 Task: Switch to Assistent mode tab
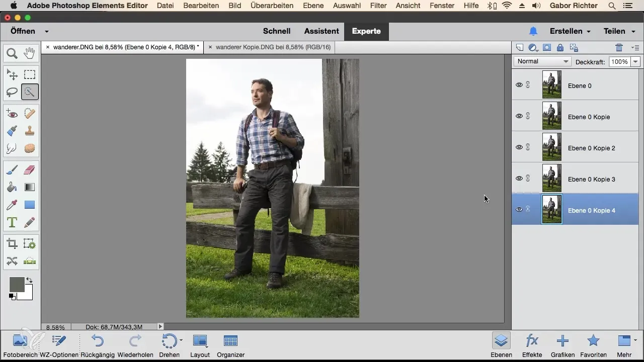(x=321, y=31)
